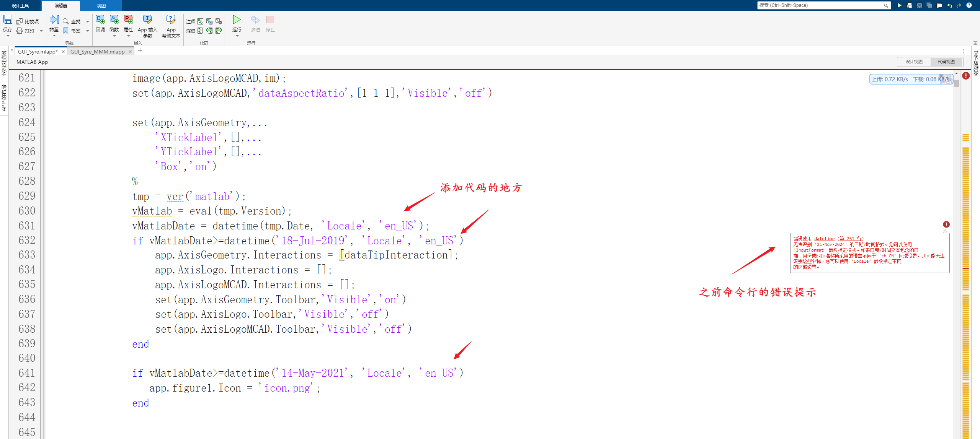Open the 书签 bookmark dropdown arrow
Image resolution: width=980 pixels, height=439 pixels.
pyautogui.click(x=88, y=31)
